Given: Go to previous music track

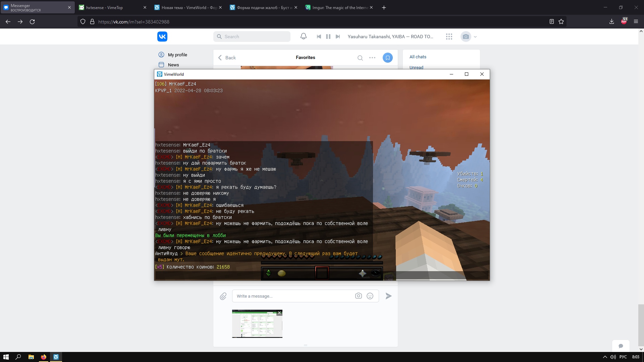Looking at the screenshot, I should 319,37.
